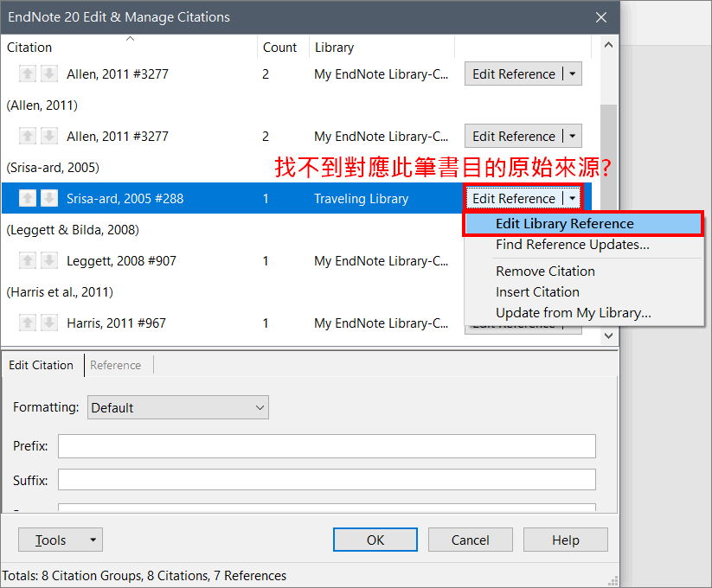Move the Harris, 2011 #967 citation down
712x588 pixels.
[49, 323]
